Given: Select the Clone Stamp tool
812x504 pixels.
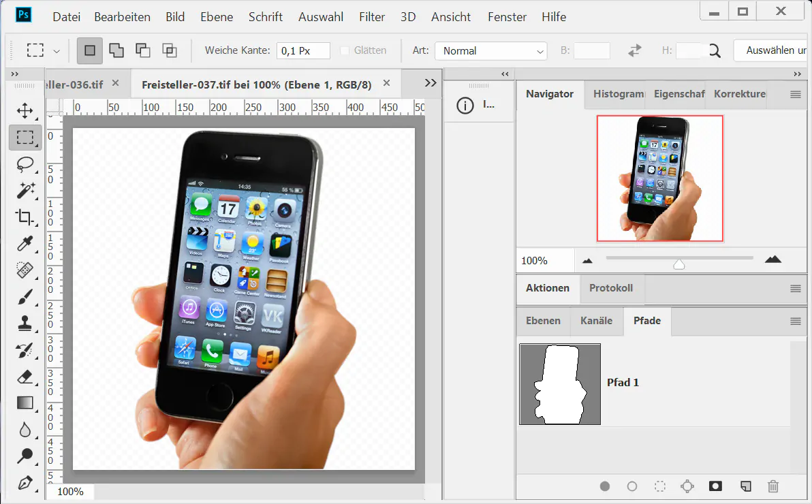Looking at the screenshot, I should pos(25,324).
